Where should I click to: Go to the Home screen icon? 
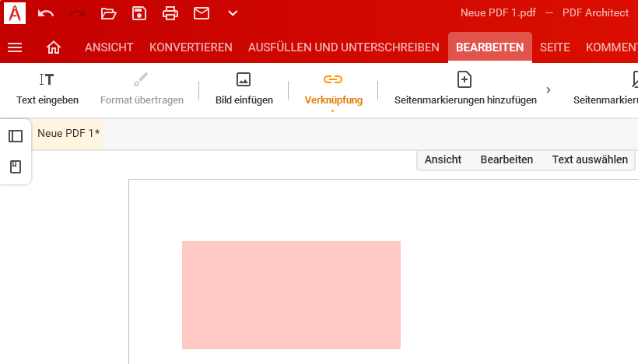point(54,47)
